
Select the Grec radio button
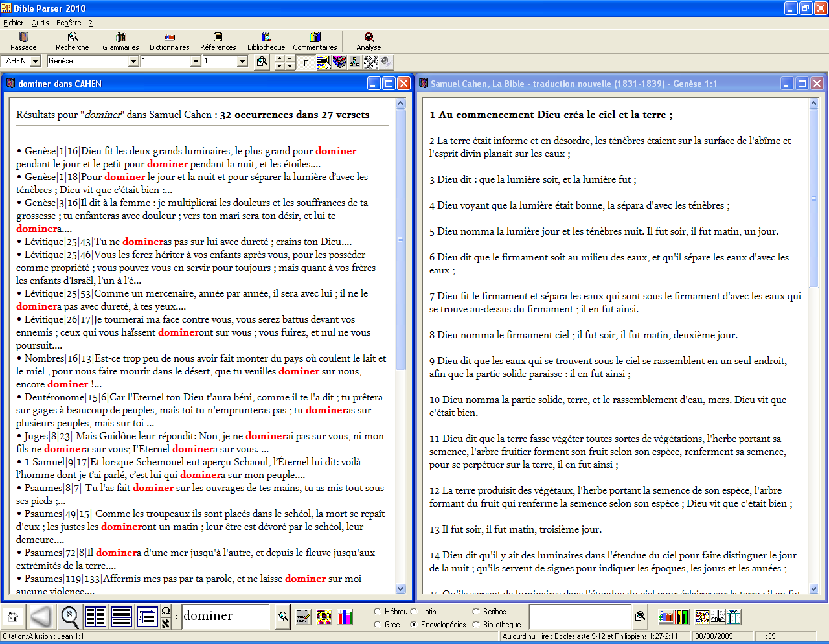[x=378, y=625]
